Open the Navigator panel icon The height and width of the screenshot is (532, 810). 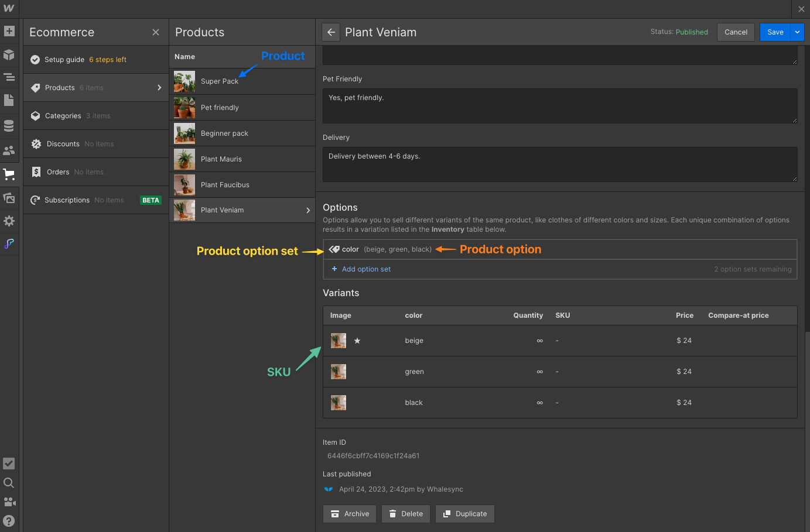[9, 77]
